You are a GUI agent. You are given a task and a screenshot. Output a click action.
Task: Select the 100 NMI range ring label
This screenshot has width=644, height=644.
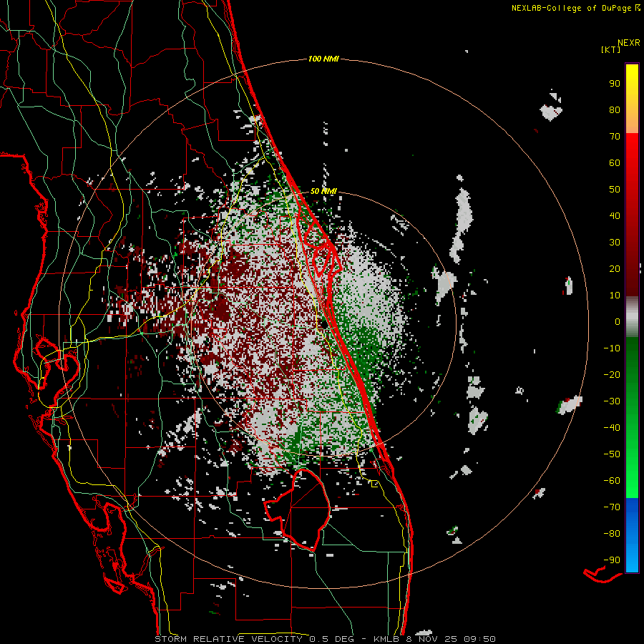pyautogui.click(x=323, y=59)
